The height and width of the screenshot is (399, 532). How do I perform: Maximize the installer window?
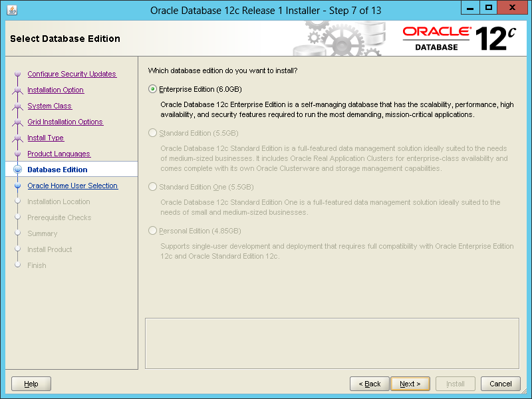coord(489,7)
